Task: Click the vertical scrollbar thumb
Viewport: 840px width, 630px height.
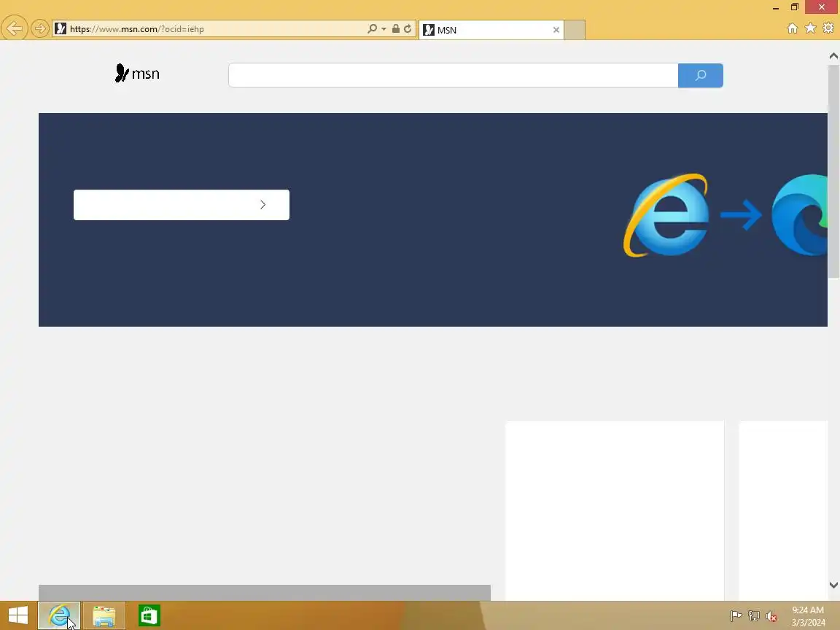Action: click(x=833, y=171)
